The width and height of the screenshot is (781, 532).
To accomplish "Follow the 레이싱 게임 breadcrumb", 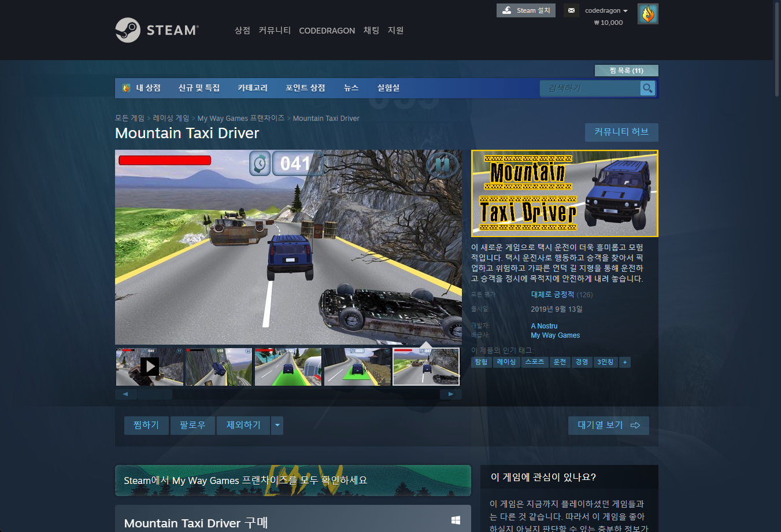I will [171, 118].
